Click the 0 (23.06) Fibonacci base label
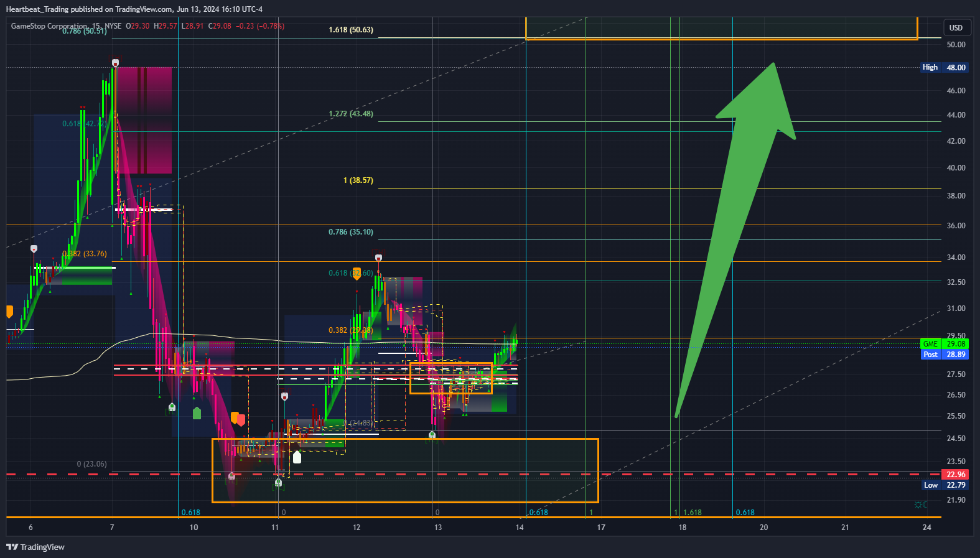The image size is (980, 558). (x=91, y=463)
